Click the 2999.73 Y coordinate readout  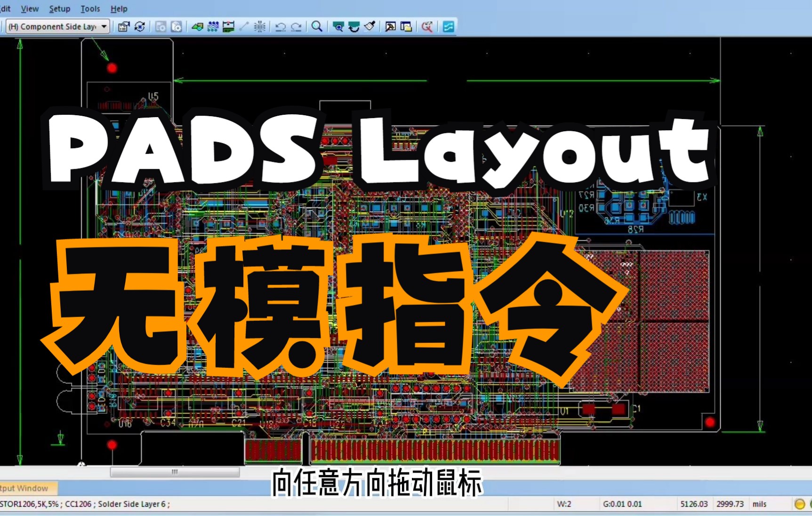tap(730, 504)
